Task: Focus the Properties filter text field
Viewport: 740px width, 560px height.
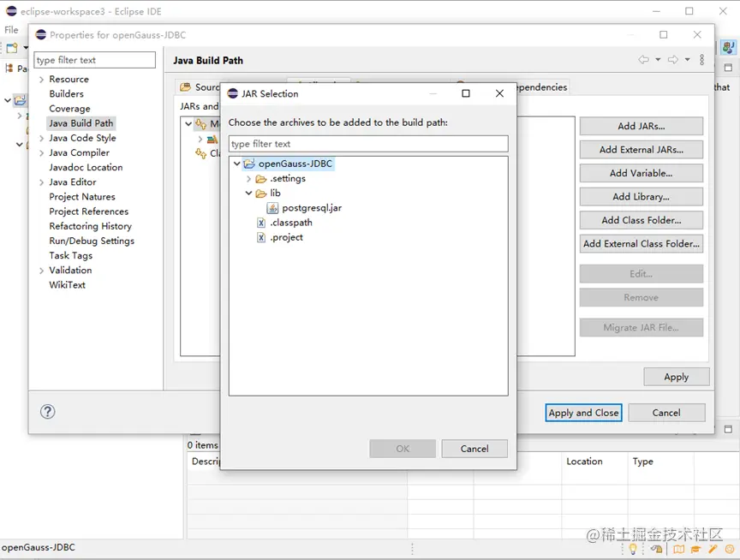Action: point(95,60)
